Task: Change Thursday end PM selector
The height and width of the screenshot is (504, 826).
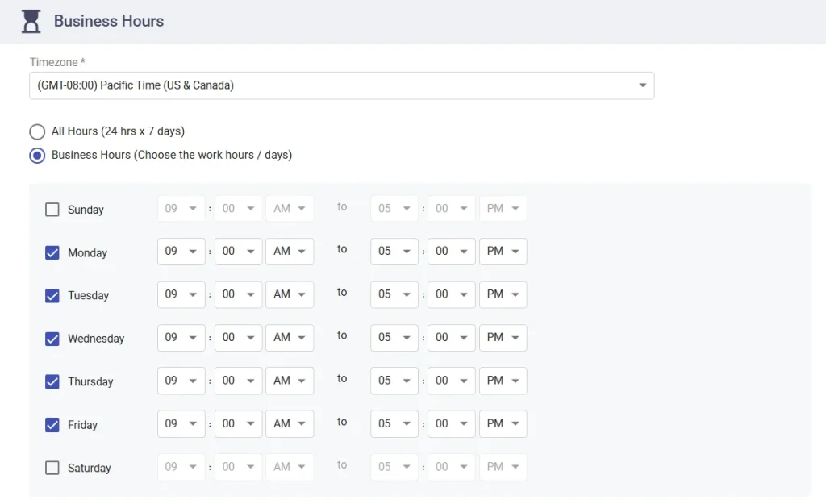Action: point(503,381)
